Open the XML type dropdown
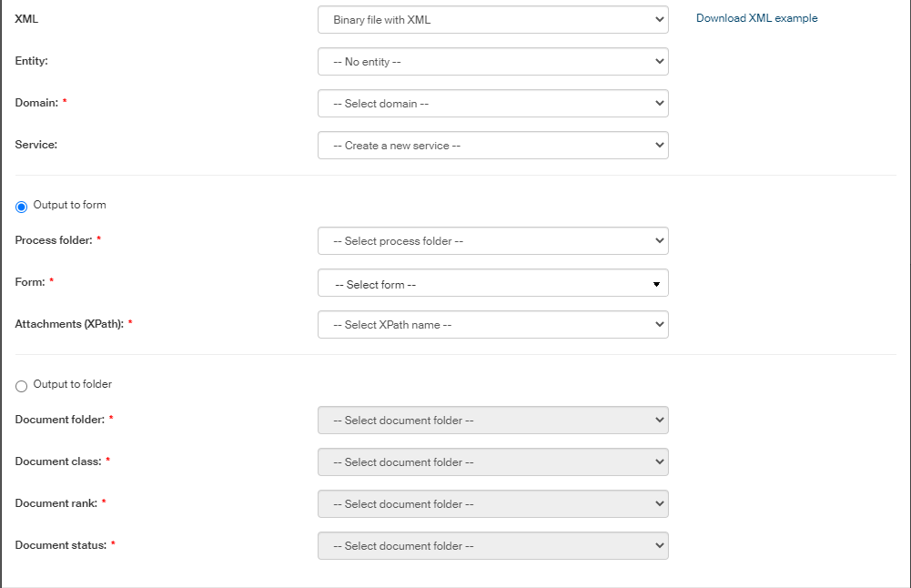 click(492, 20)
